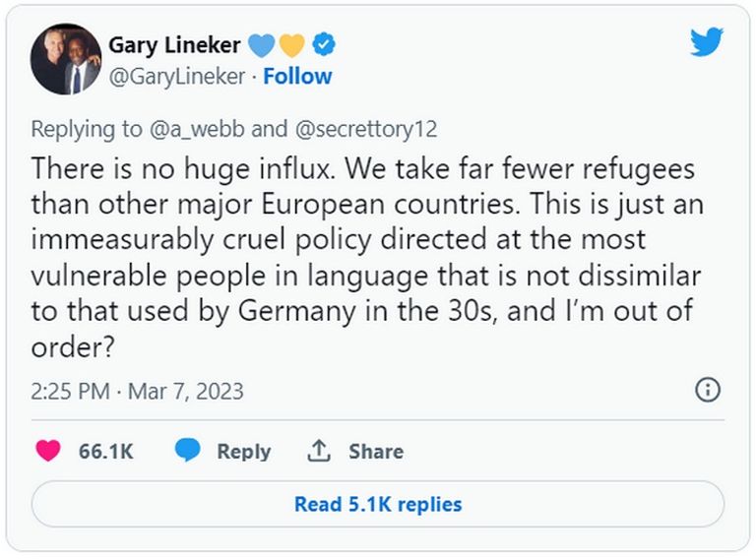Image resolution: width=756 pixels, height=560 pixels.
Task: Click the 66.1K likes count
Action: (106, 452)
